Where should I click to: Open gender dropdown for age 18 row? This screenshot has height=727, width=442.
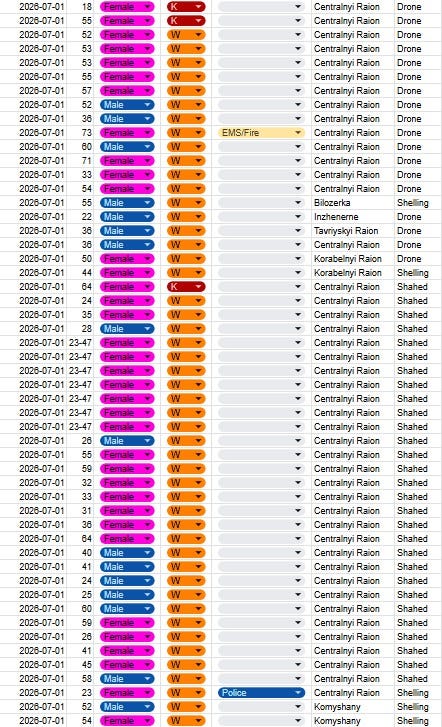point(127,7)
